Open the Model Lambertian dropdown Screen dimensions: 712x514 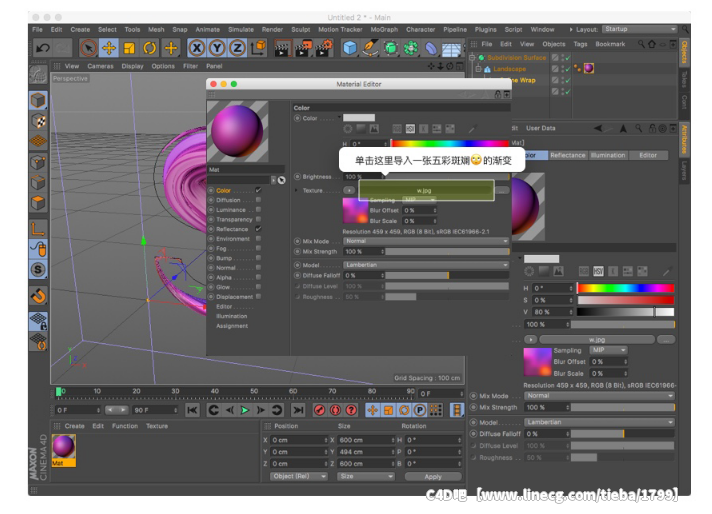[x=426, y=264]
